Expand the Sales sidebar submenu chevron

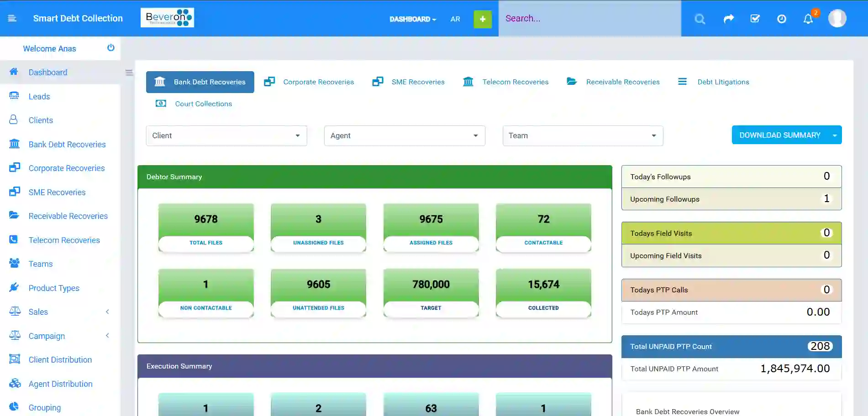(x=107, y=312)
